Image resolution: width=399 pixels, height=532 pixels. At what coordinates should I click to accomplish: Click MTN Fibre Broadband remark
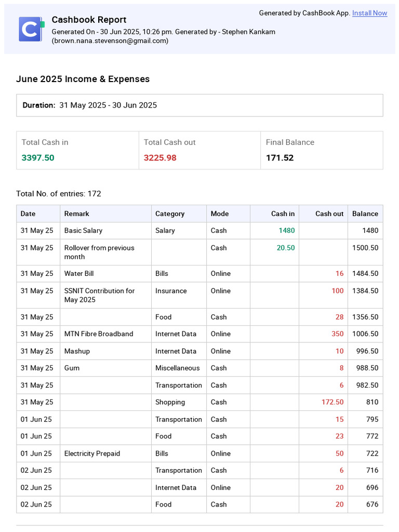[99, 334]
